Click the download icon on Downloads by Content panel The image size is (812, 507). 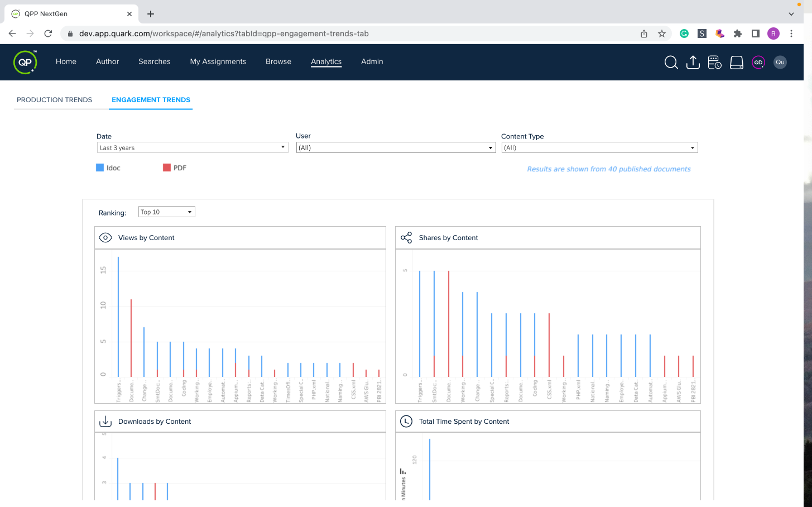[105, 421]
